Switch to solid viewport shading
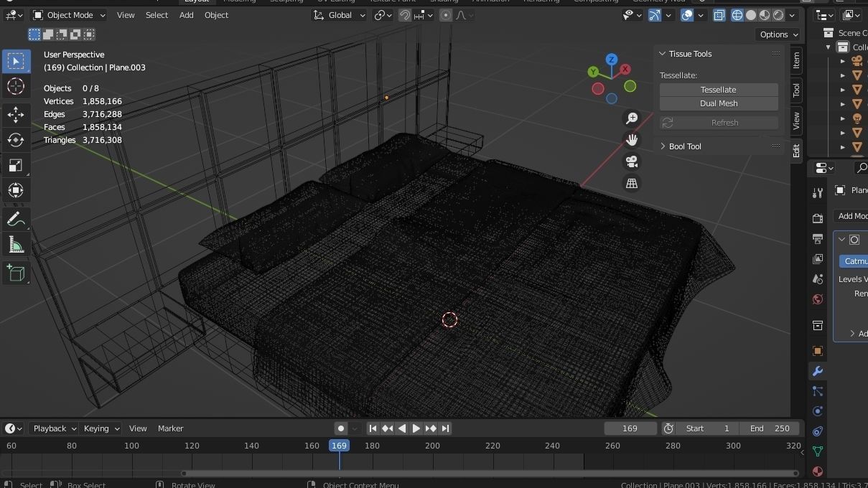This screenshot has height=488, width=868. pyautogui.click(x=751, y=15)
